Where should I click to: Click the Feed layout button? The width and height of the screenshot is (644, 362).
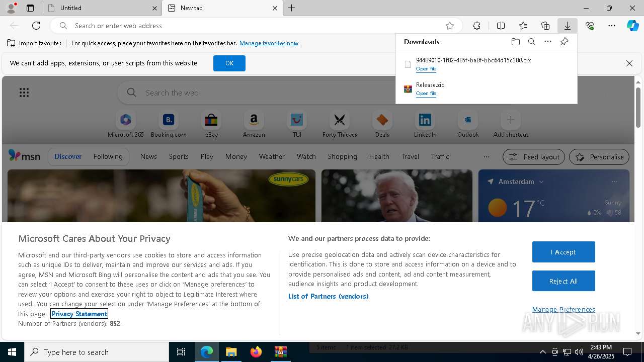(x=534, y=157)
